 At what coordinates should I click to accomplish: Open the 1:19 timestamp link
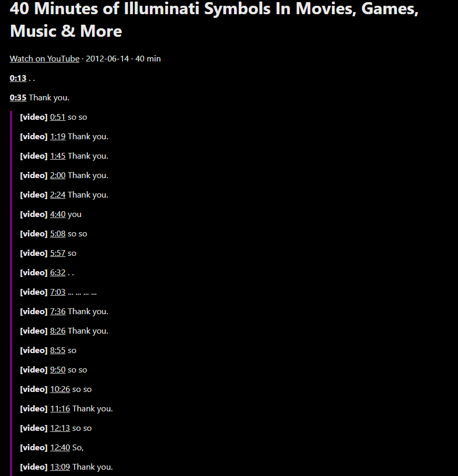click(58, 136)
